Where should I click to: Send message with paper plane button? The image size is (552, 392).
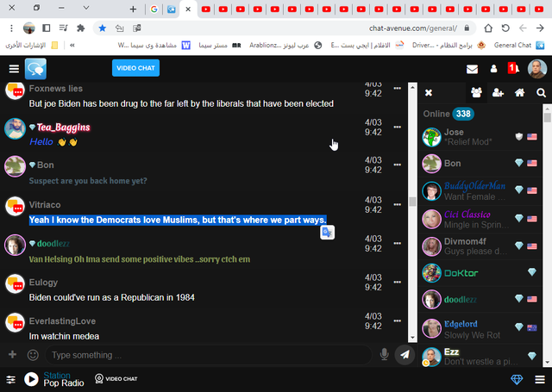405,354
